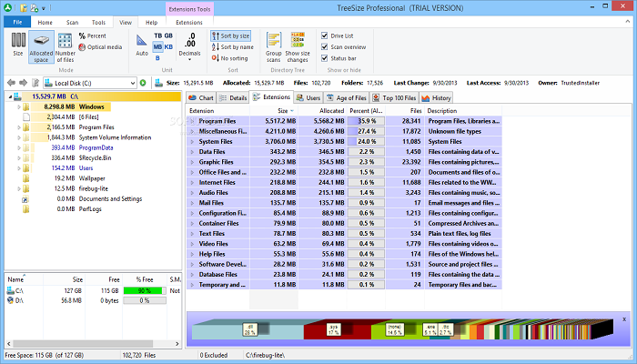
Task: Expand the firebug-lite folder node
Action: point(19,189)
